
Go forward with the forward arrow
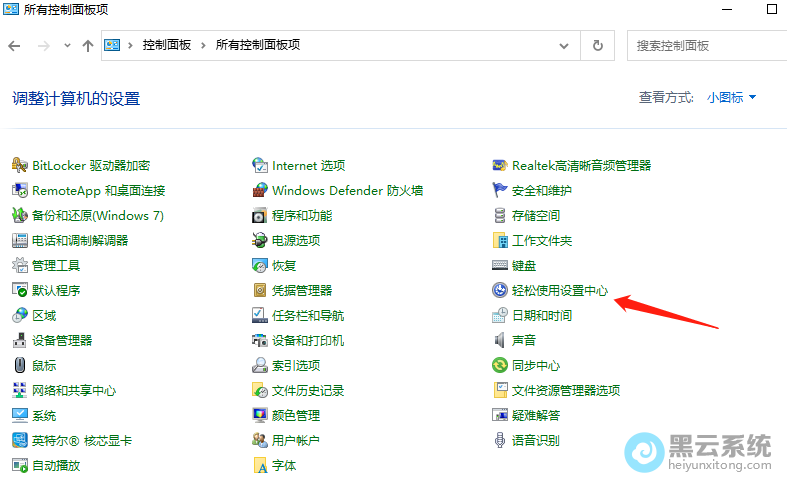coord(44,46)
